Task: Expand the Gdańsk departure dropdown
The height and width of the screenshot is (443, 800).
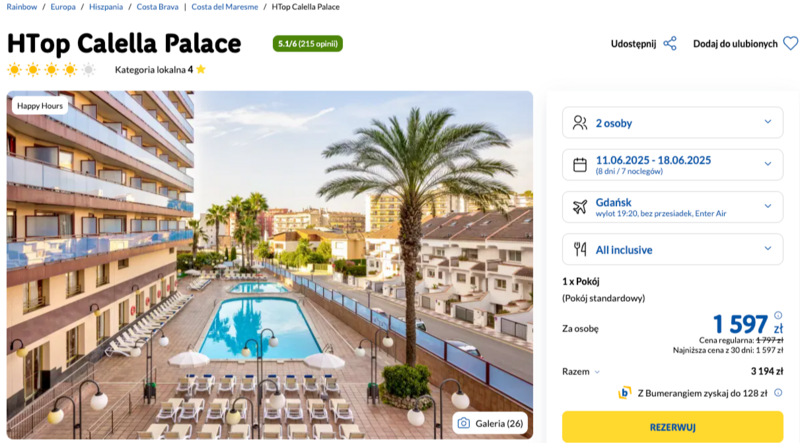Action: 767,207
